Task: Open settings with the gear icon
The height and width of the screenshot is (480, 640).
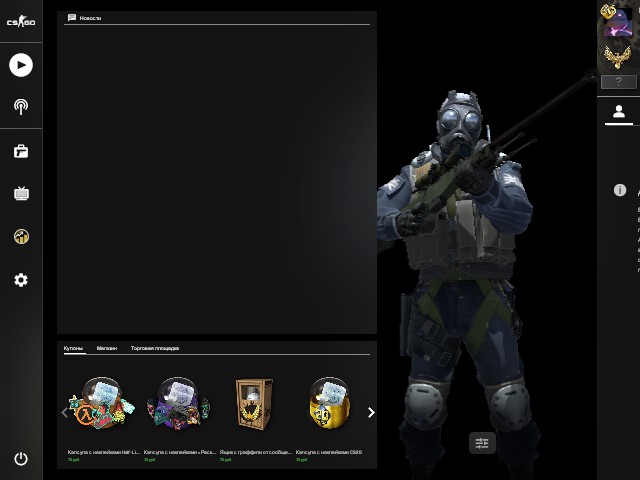Action: [21, 280]
